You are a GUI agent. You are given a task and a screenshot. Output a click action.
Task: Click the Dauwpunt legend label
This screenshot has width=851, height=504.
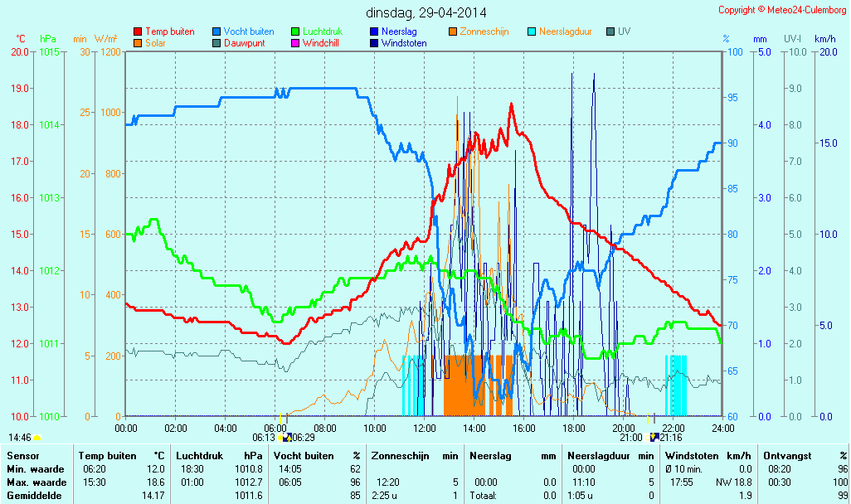[245, 43]
